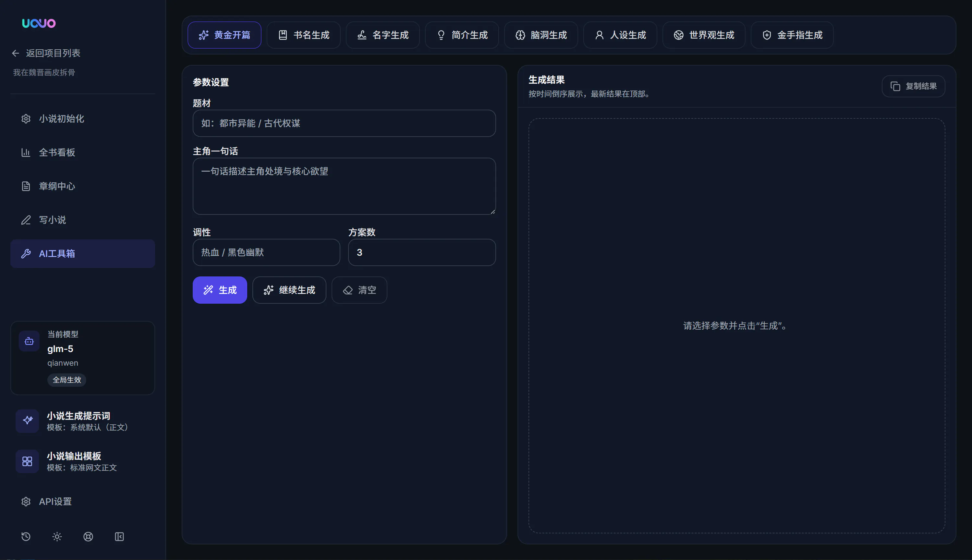
Task: Click the sparkles icon in 继续生成 button
Action: click(268, 290)
